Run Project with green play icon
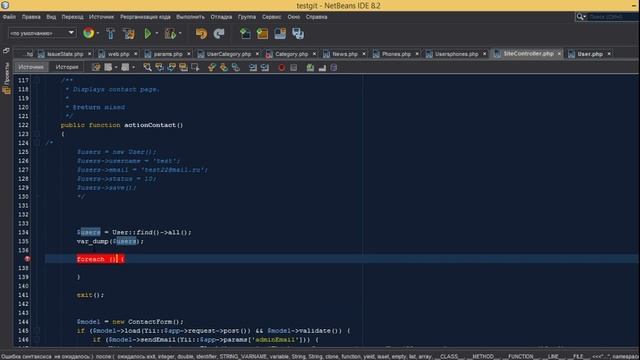 147,33
